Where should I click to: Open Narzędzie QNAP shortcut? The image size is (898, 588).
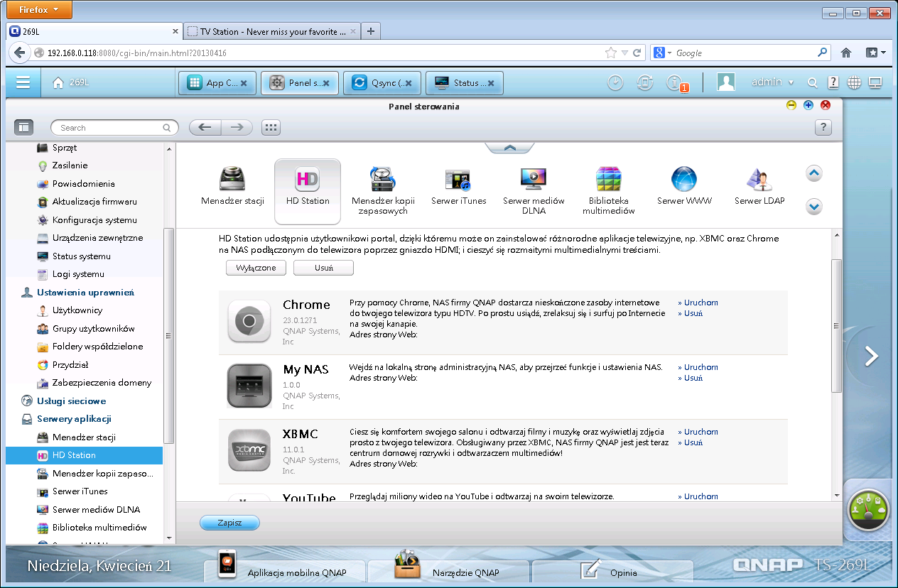tap(449, 571)
